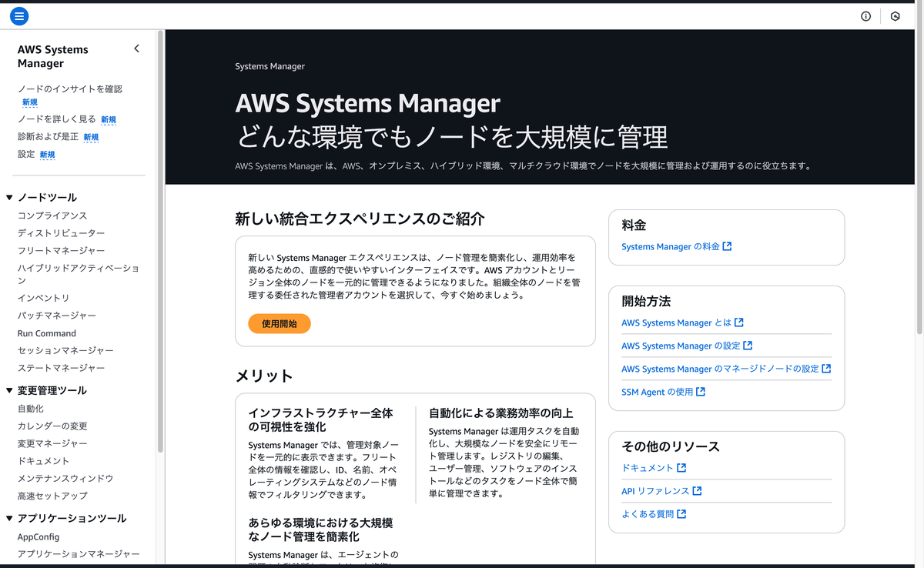Open パッチマネージャー from the sidebar
924x568 pixels.
tap(57, 316)
